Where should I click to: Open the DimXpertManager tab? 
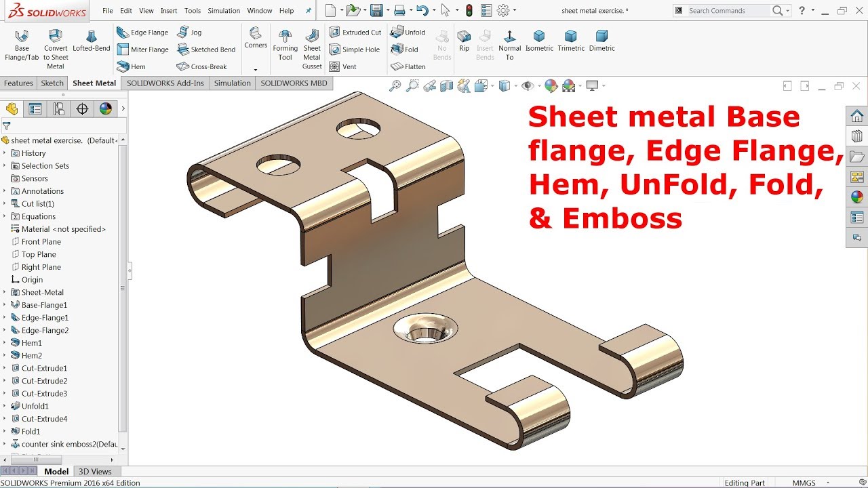coord(82,109)
